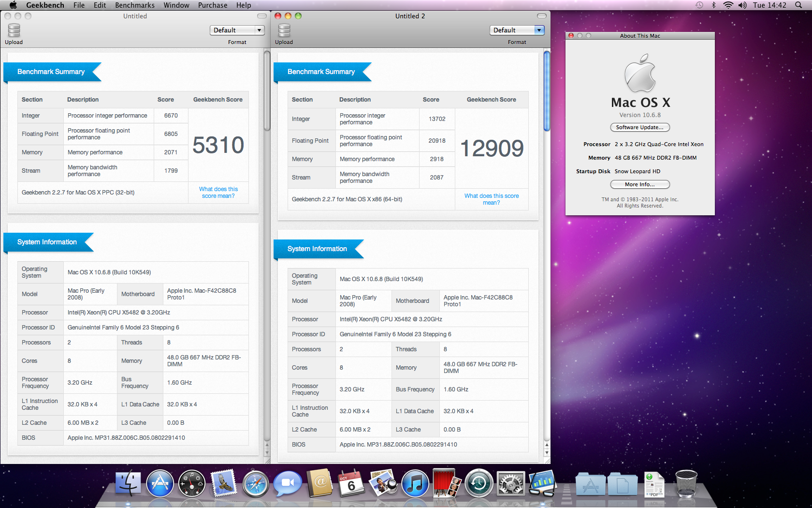Click 'Geekbench 2.2.7 for Mac OS X PPC (32-bit)' text
Image resolution: width=812 pixels, height=508 pixels.
pyautogui.click(x=78, y=193)
